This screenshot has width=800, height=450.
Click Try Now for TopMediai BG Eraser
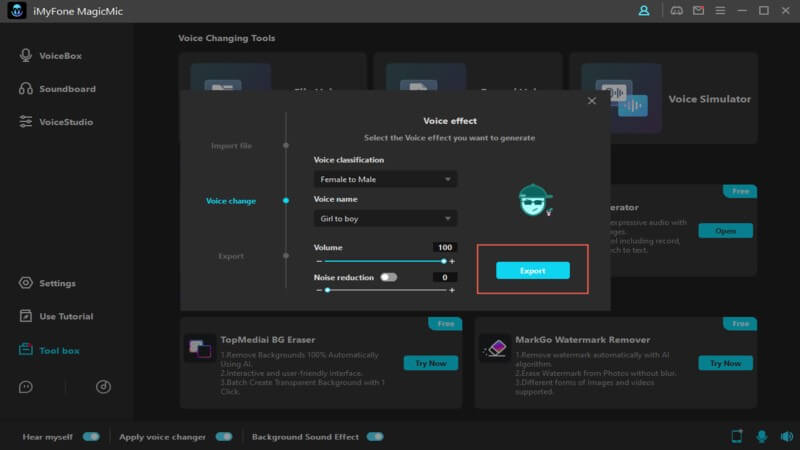click(x=431, y=363)
